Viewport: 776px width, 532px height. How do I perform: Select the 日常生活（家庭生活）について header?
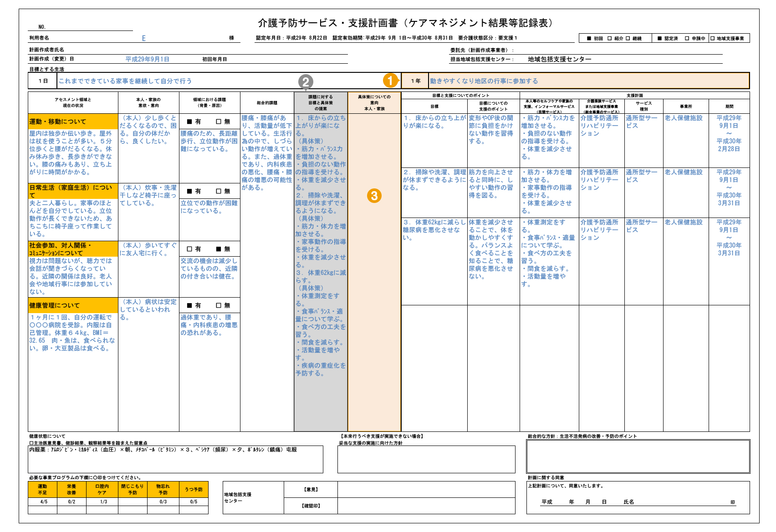pyautogui.click(x=73, y=191)
